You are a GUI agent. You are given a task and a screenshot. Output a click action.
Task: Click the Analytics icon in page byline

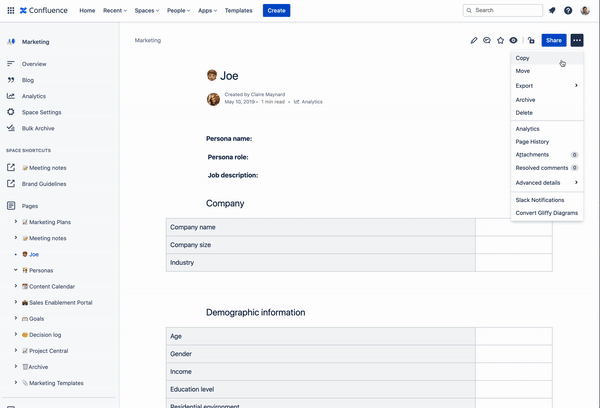297,102
